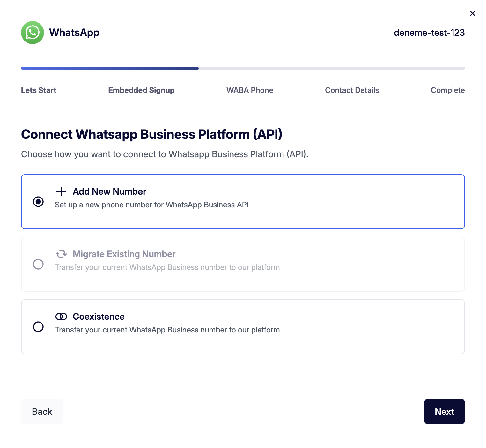Click the Migrate Existing Number heading
This screenshot has height=448, width=486.
pyautogui.click(x=124, y=254)
